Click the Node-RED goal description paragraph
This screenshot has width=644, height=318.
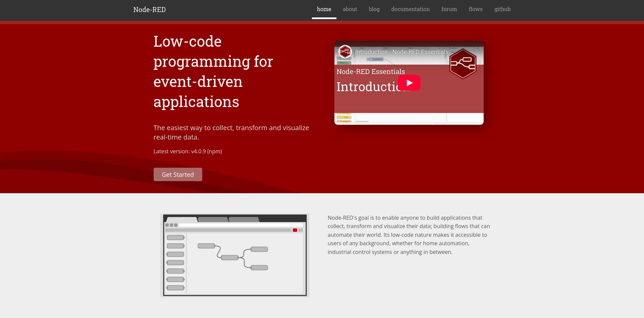409,235
